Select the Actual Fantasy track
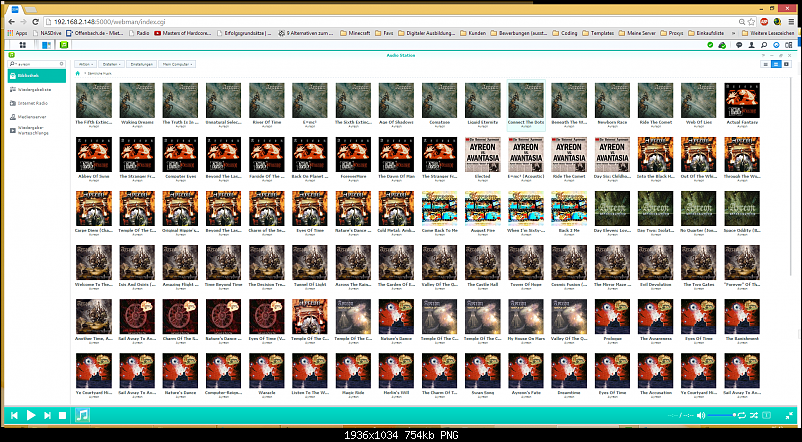 coord(742,105)
